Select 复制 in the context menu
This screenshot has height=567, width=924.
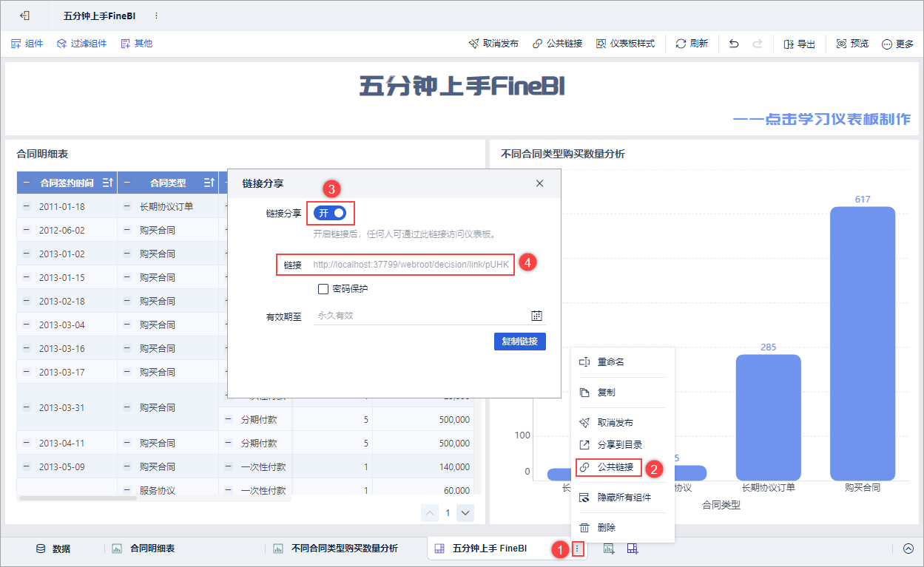pyautogui.click(x=622, y=393)
